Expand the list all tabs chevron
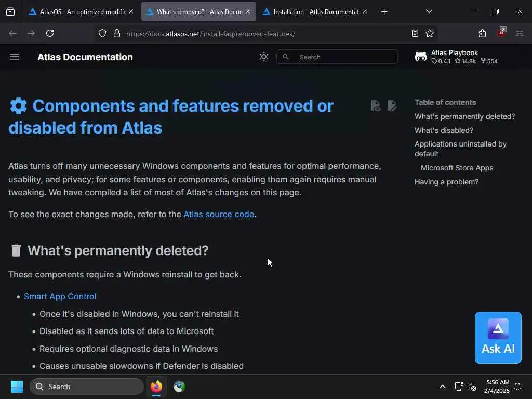The image size is (532, 399). point(429,11)
